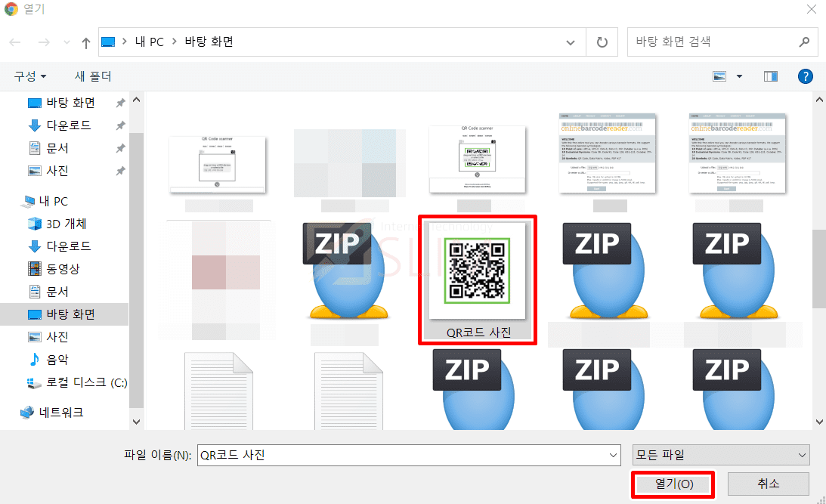Click the 취소 button
Screen dimensions: 826x504
click(x=768, y=484)
